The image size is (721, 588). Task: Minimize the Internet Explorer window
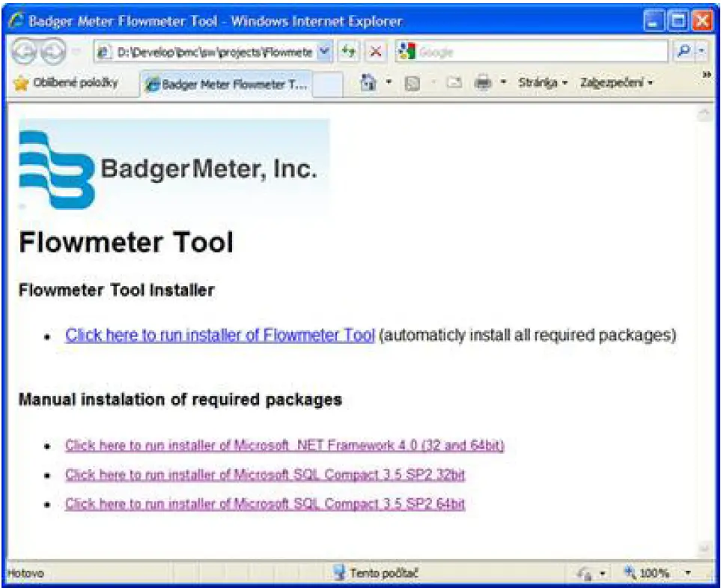point(654,21)
